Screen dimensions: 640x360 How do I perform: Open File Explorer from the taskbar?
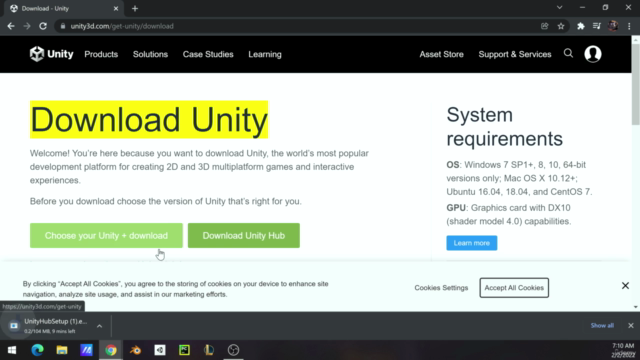[62, 350]
